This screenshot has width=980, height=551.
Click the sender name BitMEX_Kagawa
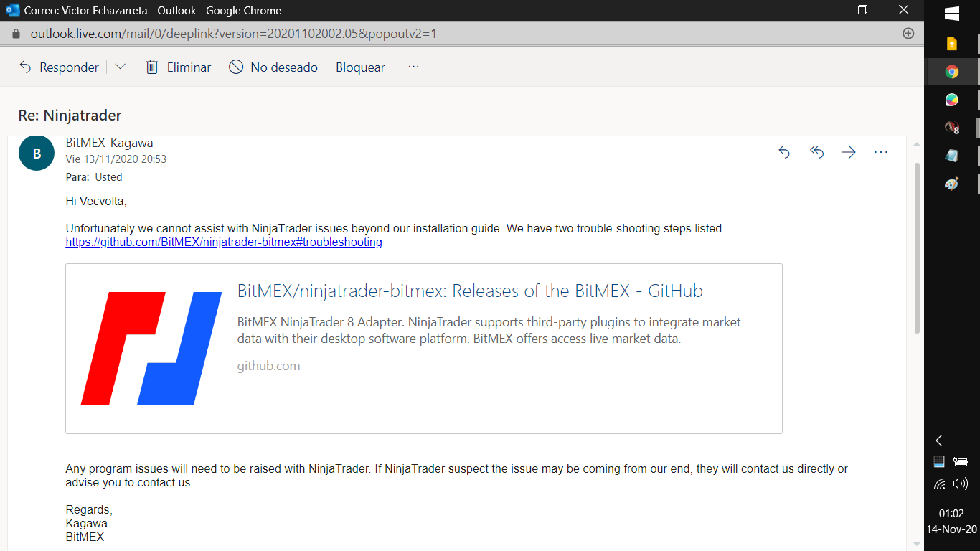click(109, 143)
